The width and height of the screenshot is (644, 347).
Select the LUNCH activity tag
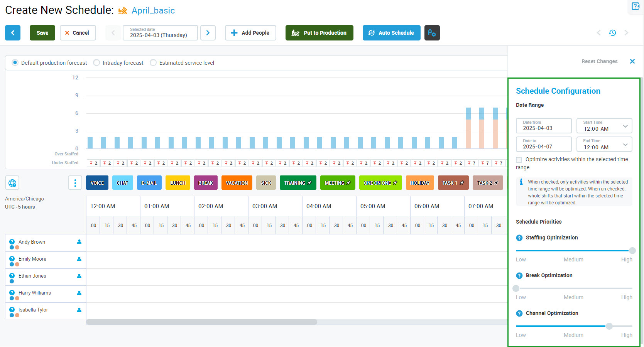(177, 183)
